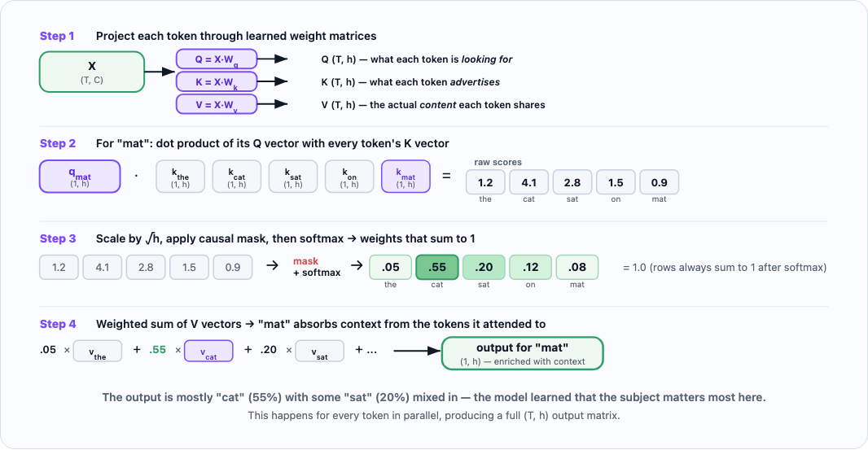
Task: Click the .08 softmax weight for "mat"
Action: 576,267
